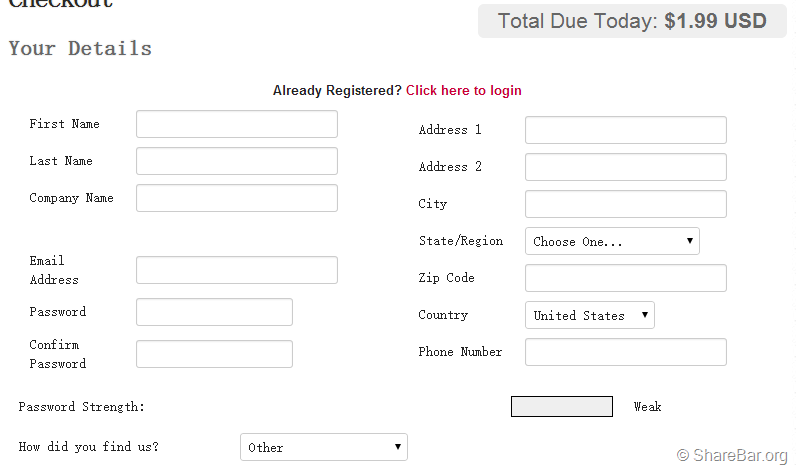Select the City input field
This screenshot has width=796, height=465.
coord(625,204)
